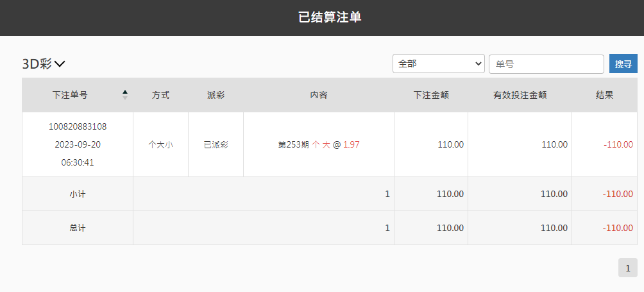644x292 pixels.
Task: Click the 派彩 column header
Action: [216, 95]
